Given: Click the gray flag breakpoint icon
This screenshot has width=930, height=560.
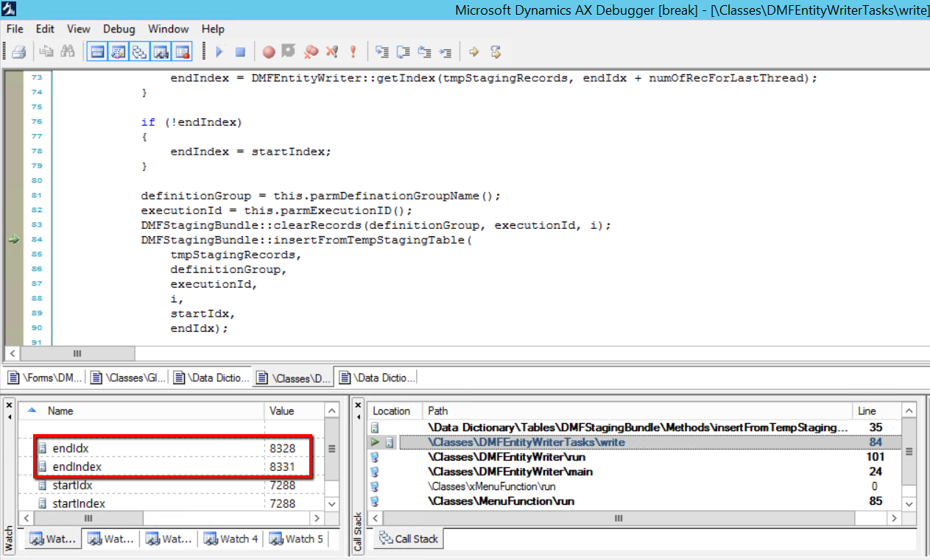Looking at the screenshot, I should coord(289,52).
